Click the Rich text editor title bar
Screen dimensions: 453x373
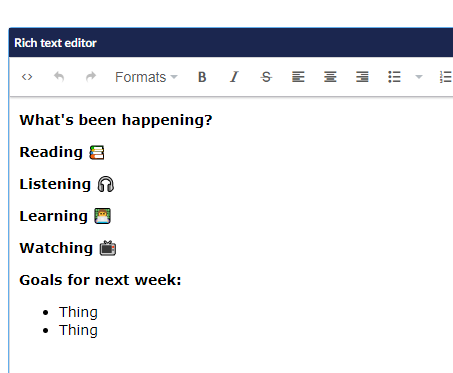(x=231, y=43)
